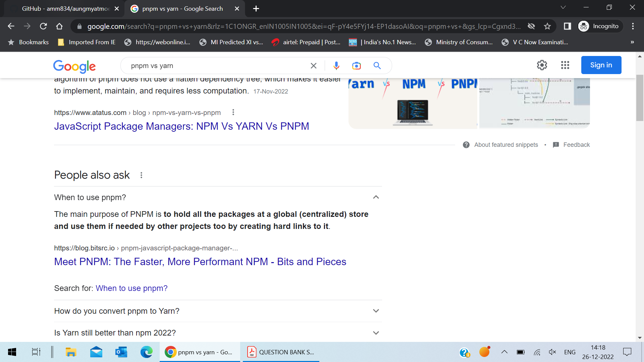This screenshot has width=644, height=362.
Task: Open the 'Imported From IE' bookmarks folder
Action: 87,42
